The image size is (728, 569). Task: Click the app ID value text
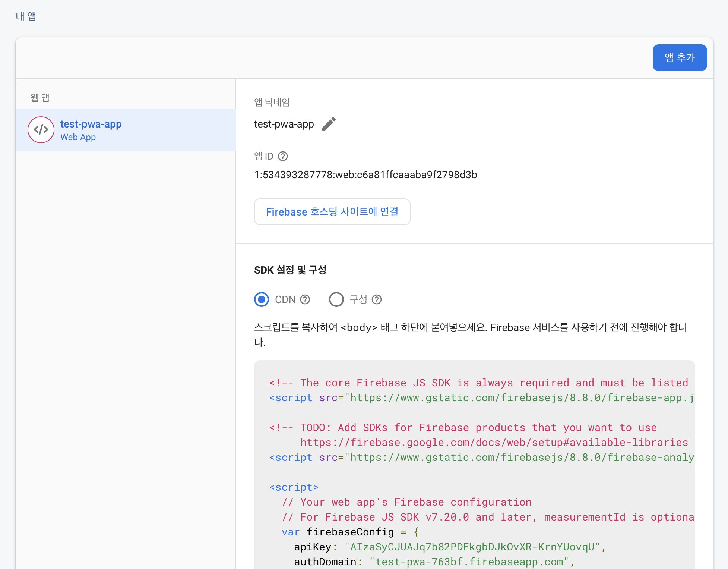365,175
